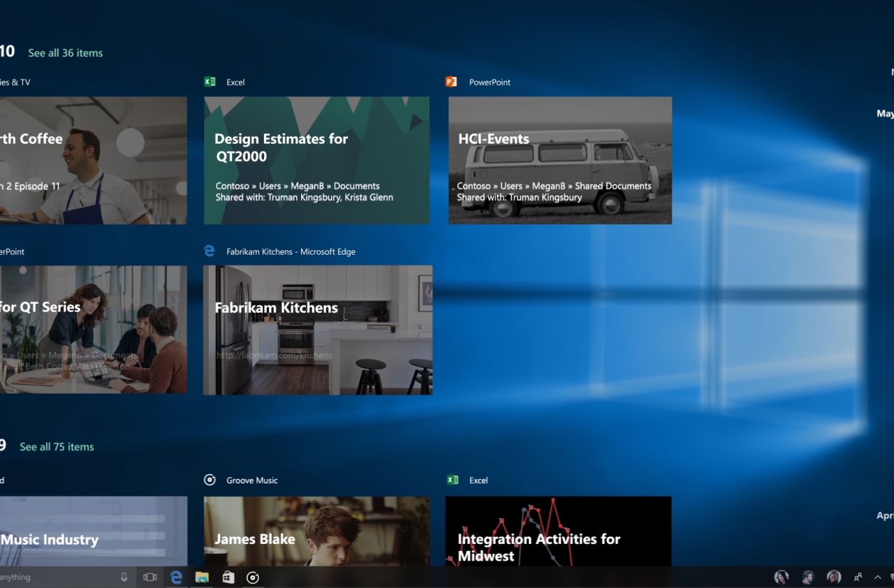Image resolution: width=894 pixels, height=588 pixels.
Task: Click the See all 36 items link
Action: coord(65,53)
